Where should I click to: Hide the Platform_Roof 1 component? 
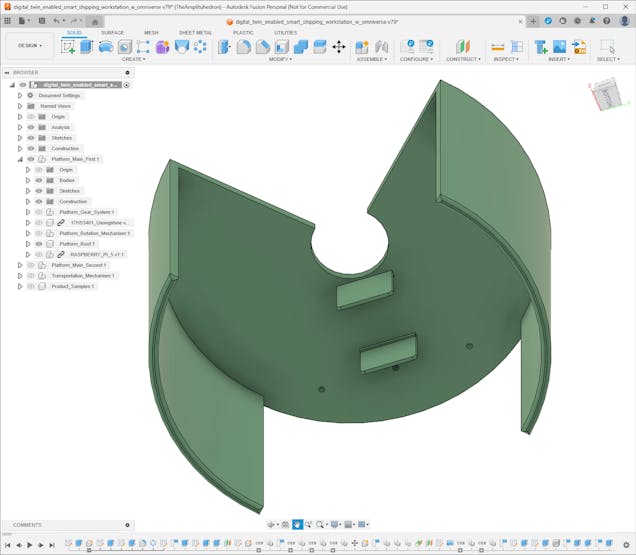tap(39, 243)
